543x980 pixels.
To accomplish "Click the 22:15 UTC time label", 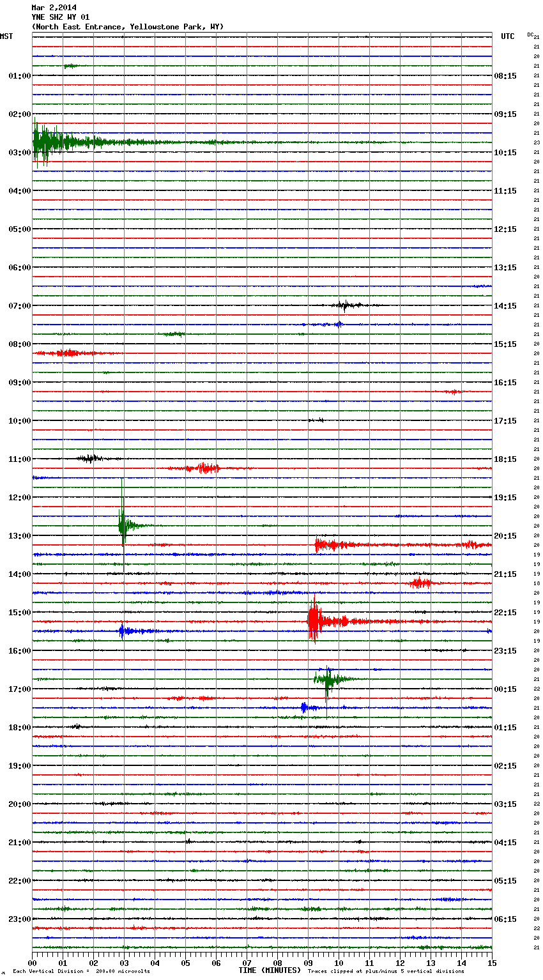I will point(505,613).
